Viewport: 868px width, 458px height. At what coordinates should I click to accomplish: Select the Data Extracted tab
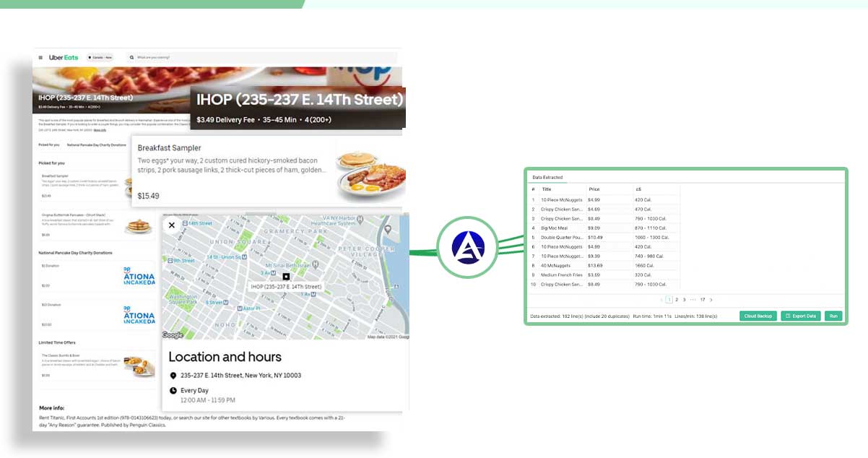(x=547, y=177)
